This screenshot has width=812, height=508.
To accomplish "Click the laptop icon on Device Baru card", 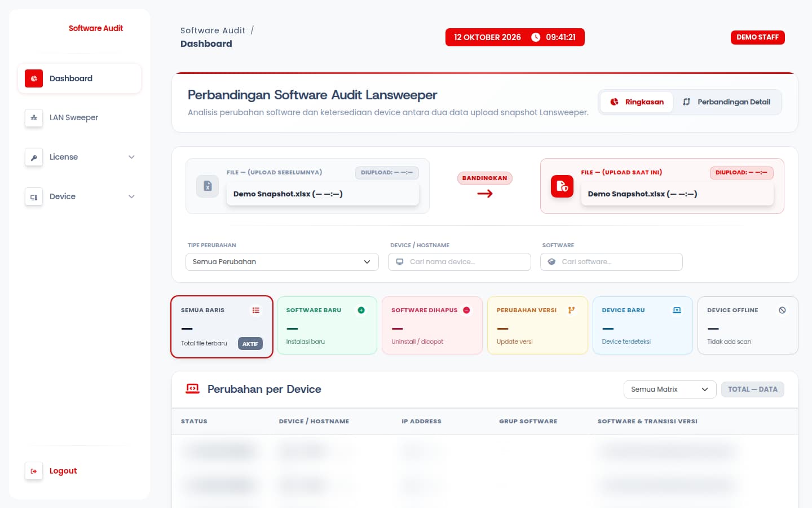I will click(677, 310).
